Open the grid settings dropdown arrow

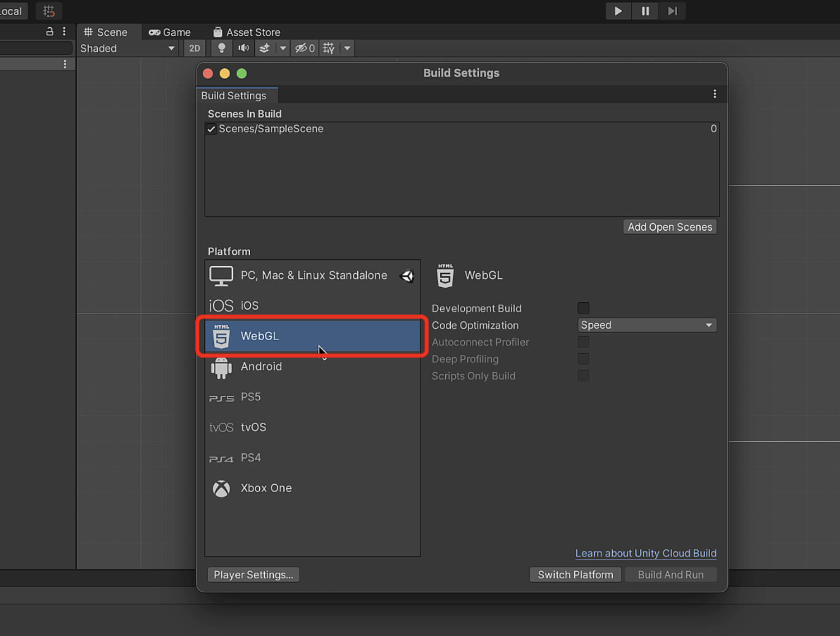pyautogui.click(x=347, y=49)
